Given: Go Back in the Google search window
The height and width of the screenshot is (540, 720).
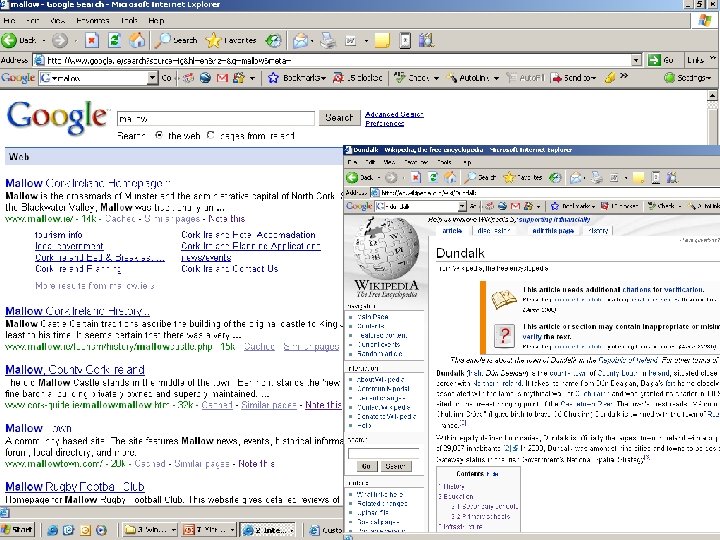Looking at the screenshot, I should click(19, 40).
